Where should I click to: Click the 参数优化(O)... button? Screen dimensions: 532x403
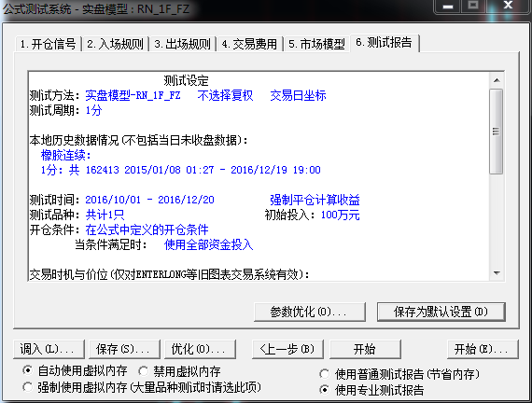310,312
